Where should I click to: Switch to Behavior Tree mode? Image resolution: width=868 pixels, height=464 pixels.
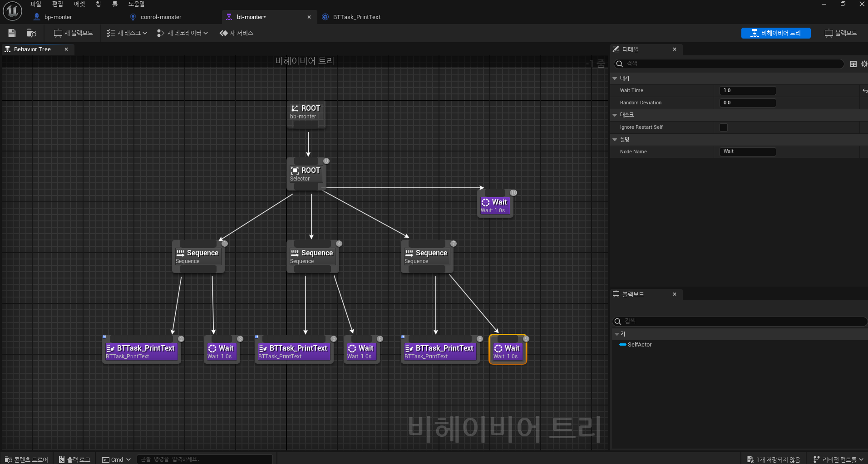776,33
